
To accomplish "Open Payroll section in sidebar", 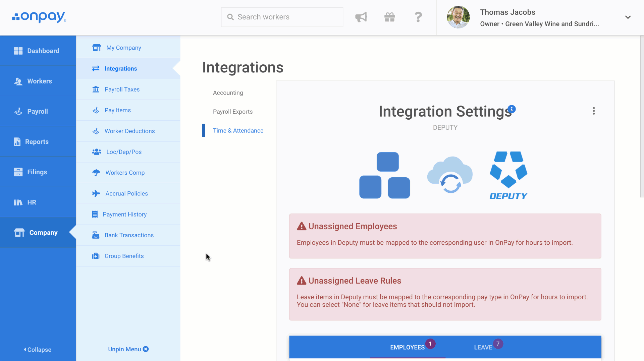I will tap(38, 111).
